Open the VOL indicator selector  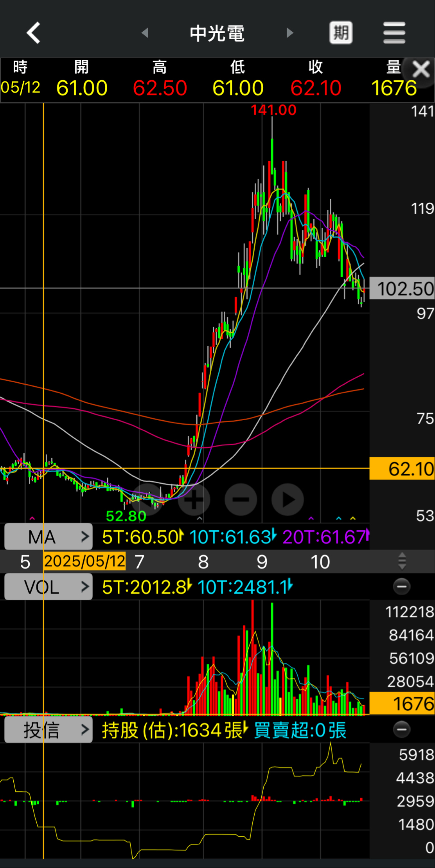tap(49, 587)
